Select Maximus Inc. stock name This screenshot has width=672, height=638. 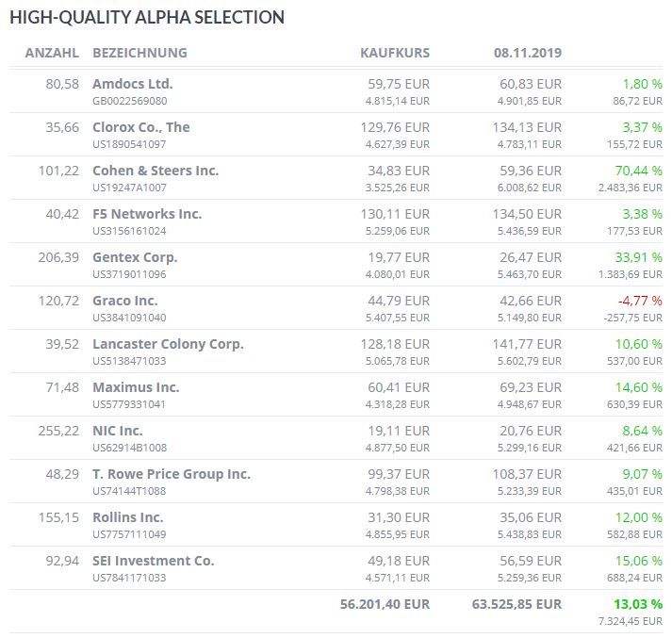(136, 387)
